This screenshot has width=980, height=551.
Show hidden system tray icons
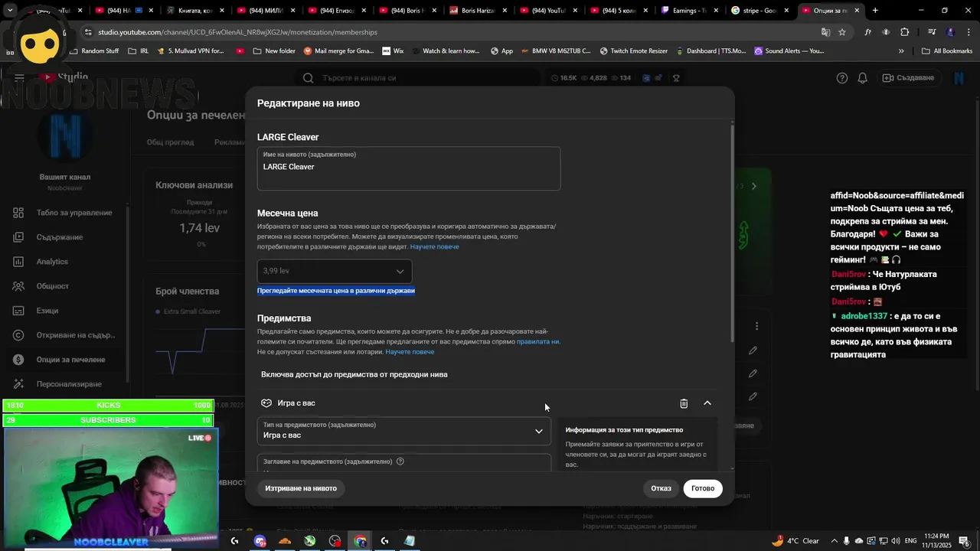835,541
